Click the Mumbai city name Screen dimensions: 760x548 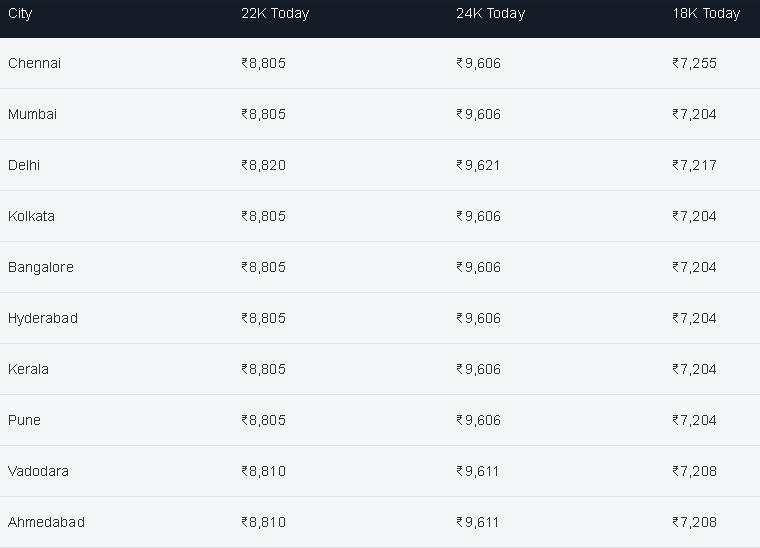click(x=32, y=114)
